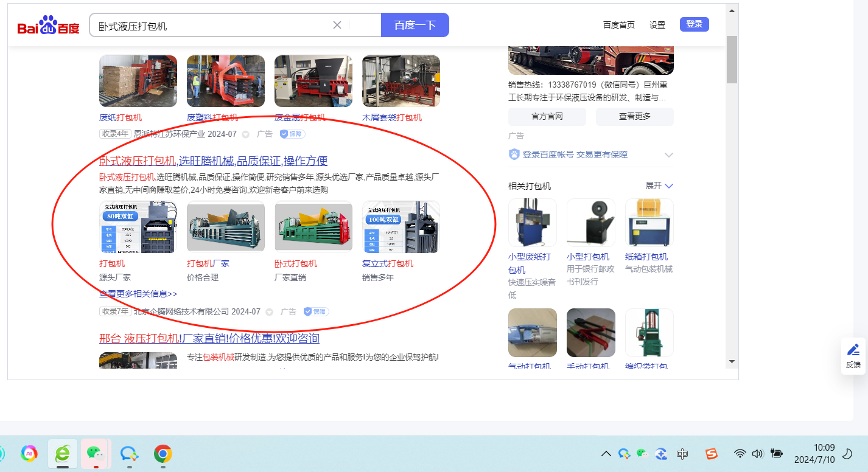Click the scrollbar down arrow

click(x=732, y=361)
